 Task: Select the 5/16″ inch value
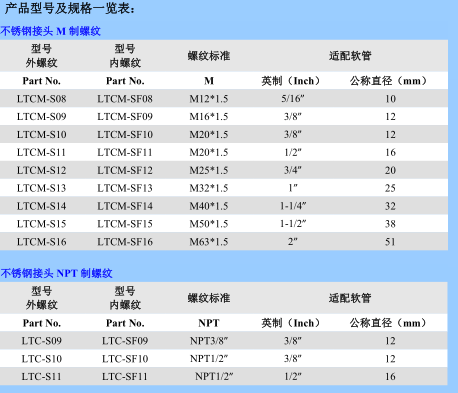point(293,99)
